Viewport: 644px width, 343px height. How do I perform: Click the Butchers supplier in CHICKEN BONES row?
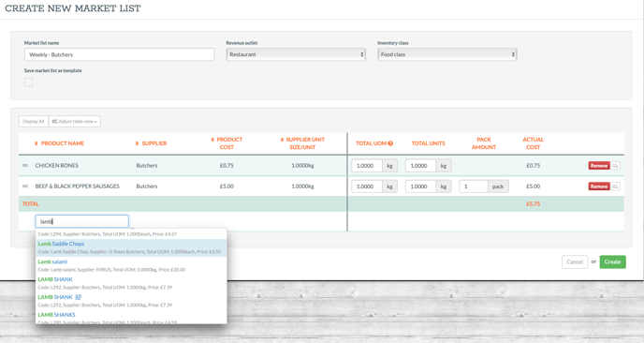click(147, 165)
